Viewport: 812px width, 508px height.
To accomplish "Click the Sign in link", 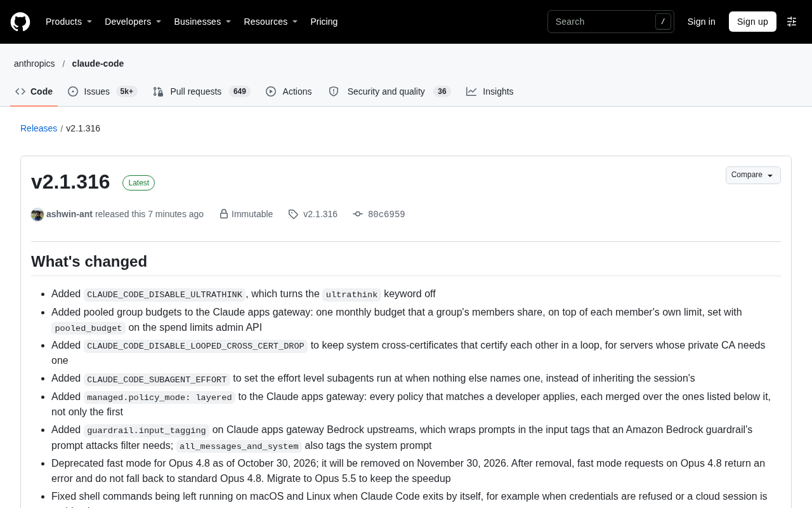I will [701, 22].
